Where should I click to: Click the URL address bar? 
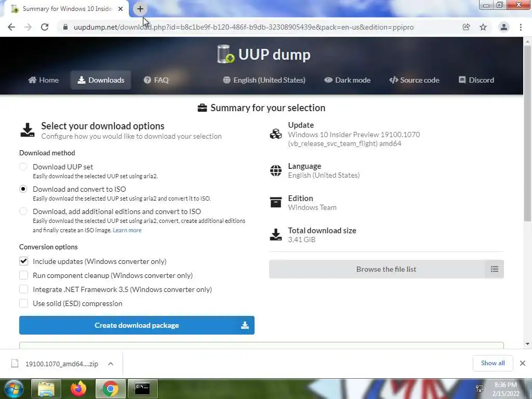[x=243, y=27]
